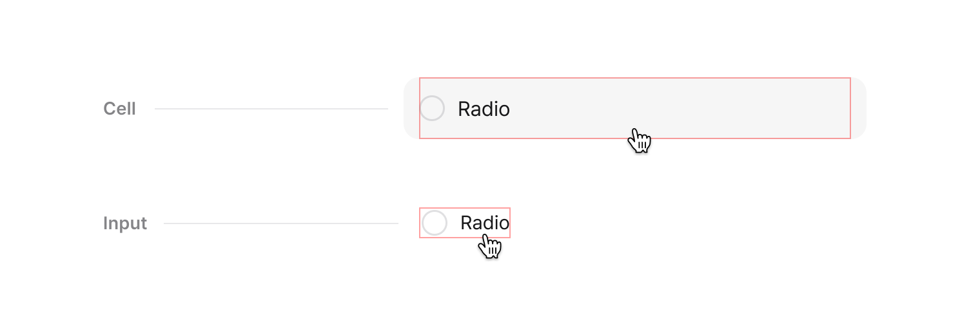This screenshot has width=980, height=331.
Task: Click the hand cursor icon over the cell
Action: click(639, 140)
